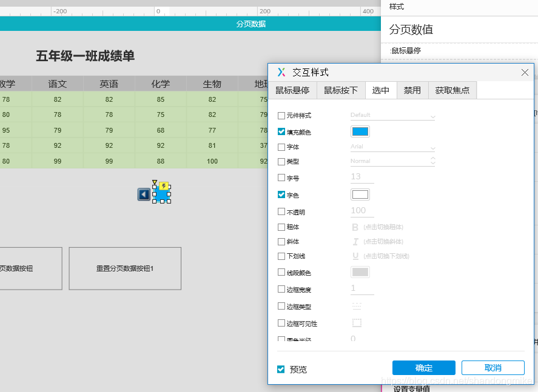Enable the 类型 checkbox
The image size is (538, 392).
pos(281,161)
